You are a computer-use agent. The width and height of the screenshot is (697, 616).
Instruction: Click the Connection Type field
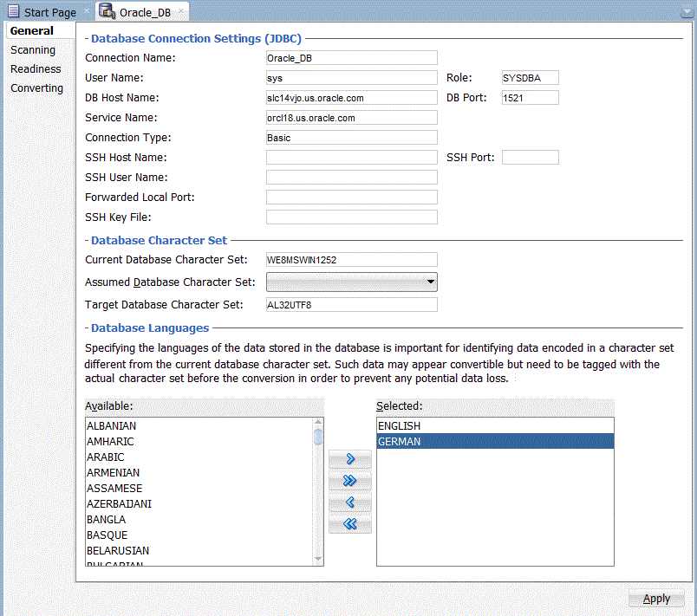coord(352,138)
